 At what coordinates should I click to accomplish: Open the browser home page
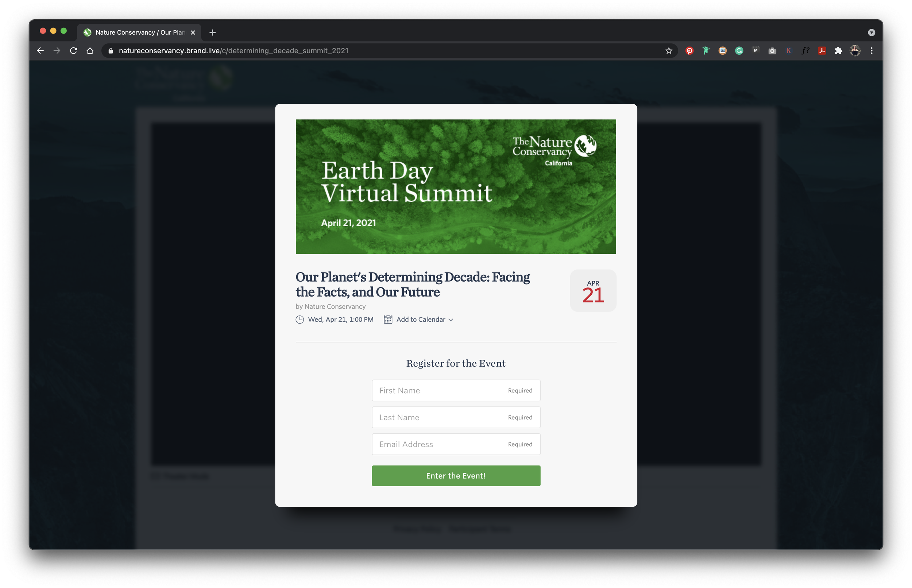pyautogui.click(x=90, y=51)
